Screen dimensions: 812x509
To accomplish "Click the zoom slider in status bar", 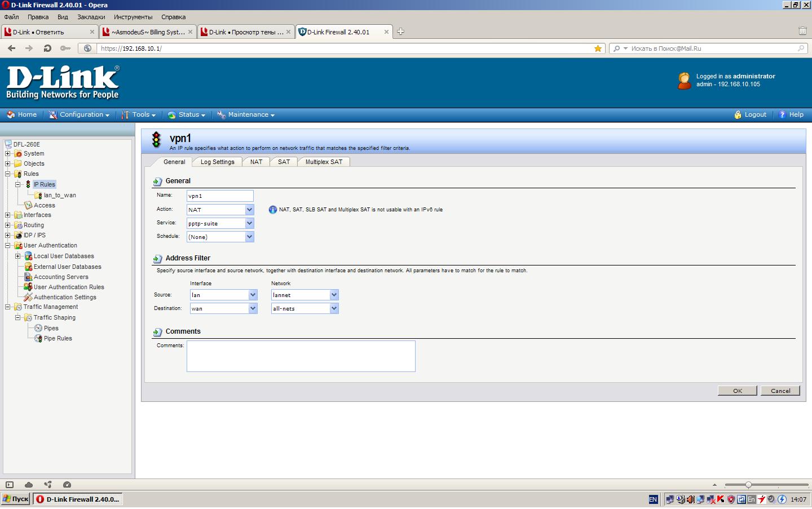I will coord(748,485).
